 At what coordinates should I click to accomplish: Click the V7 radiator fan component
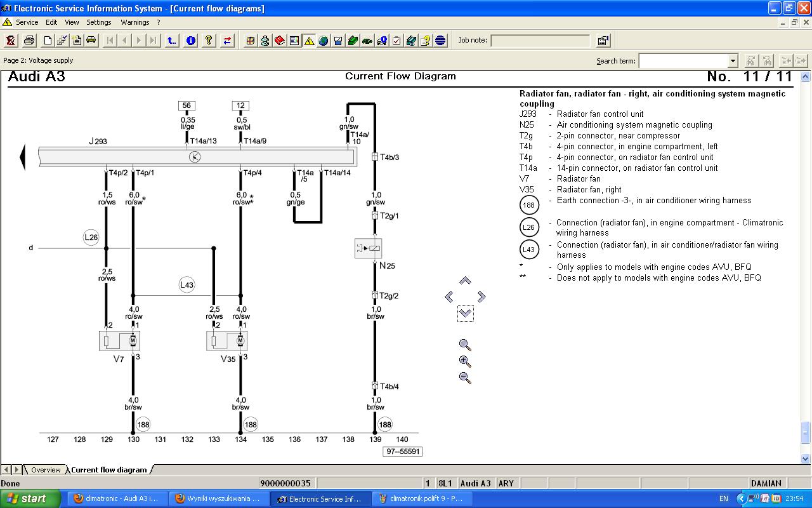point(120,341)
